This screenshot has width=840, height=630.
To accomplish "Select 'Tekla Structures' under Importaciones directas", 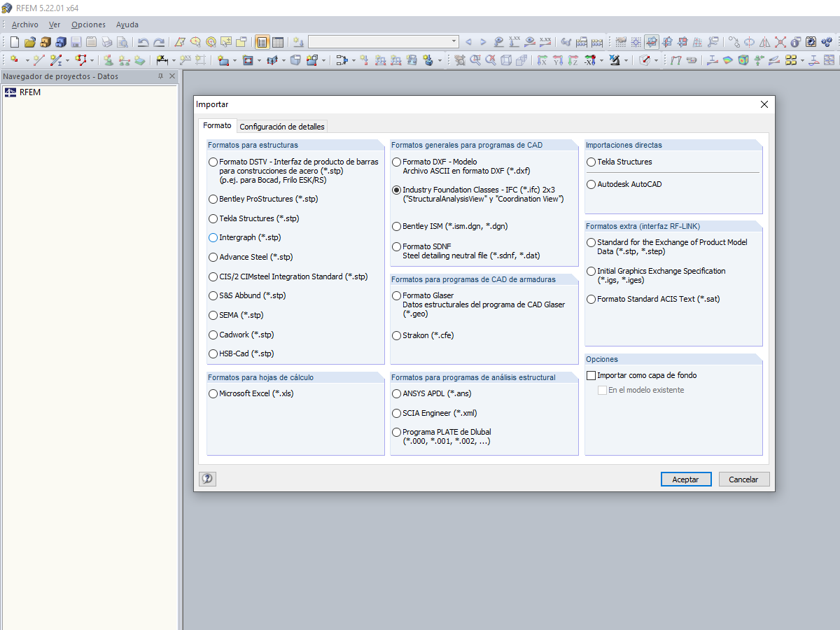I will click(x=590, y=162).
